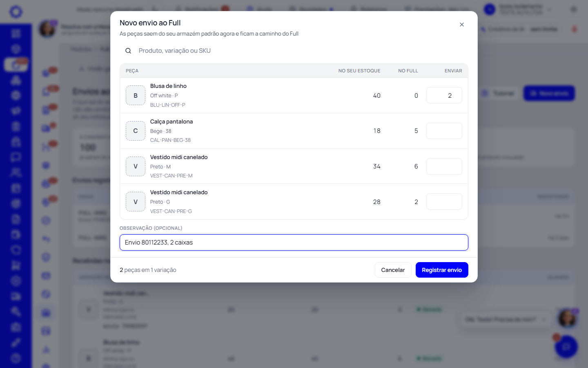Click stock value 18 for Calça pantalona
The image size is (588, 368).
tap(377, 131)
